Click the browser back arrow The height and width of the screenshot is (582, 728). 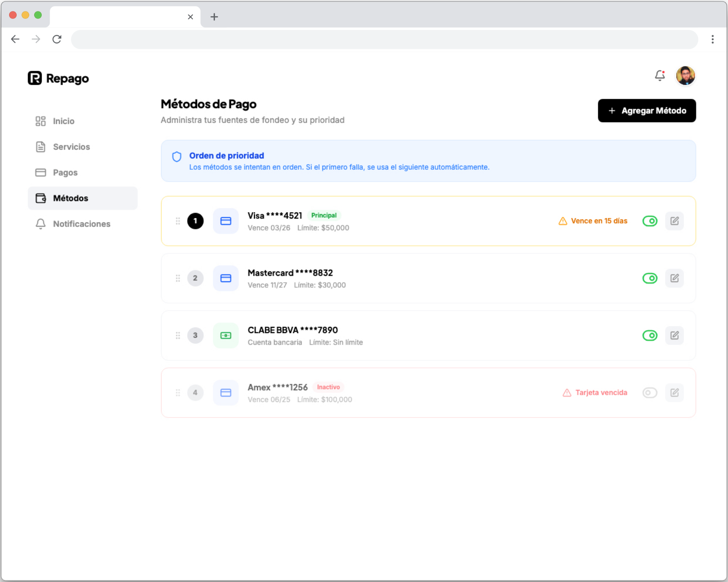(x=15, y=39)
